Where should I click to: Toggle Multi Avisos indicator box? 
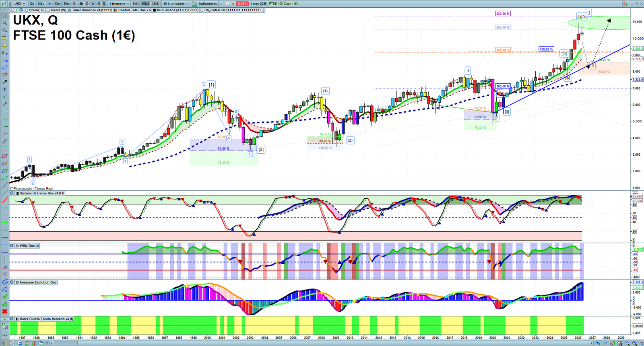tap(155, 10)
